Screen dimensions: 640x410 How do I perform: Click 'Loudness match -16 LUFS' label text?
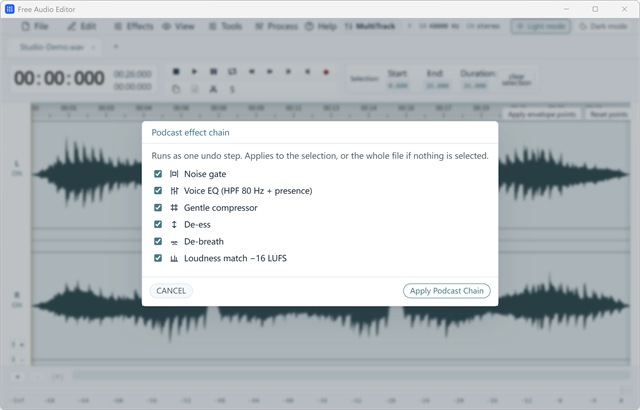click(236, 258)
